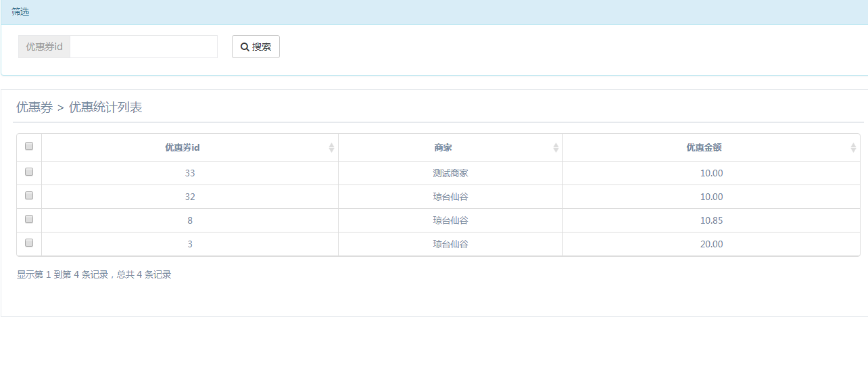Check the row checkbox for coupon id 3
Viewport: 868px width, 367px height.
(x=29, y=243)
